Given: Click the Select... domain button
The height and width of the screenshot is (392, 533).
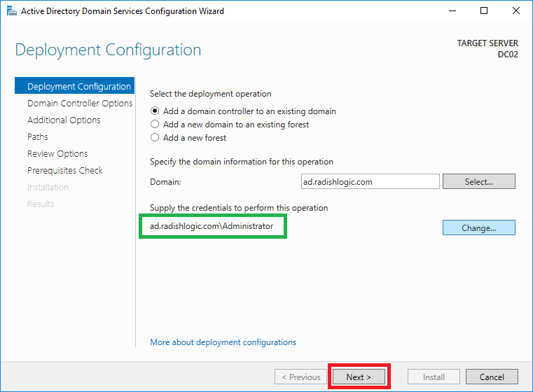Looking at the screenshot, I should click(x=478, y=182).
